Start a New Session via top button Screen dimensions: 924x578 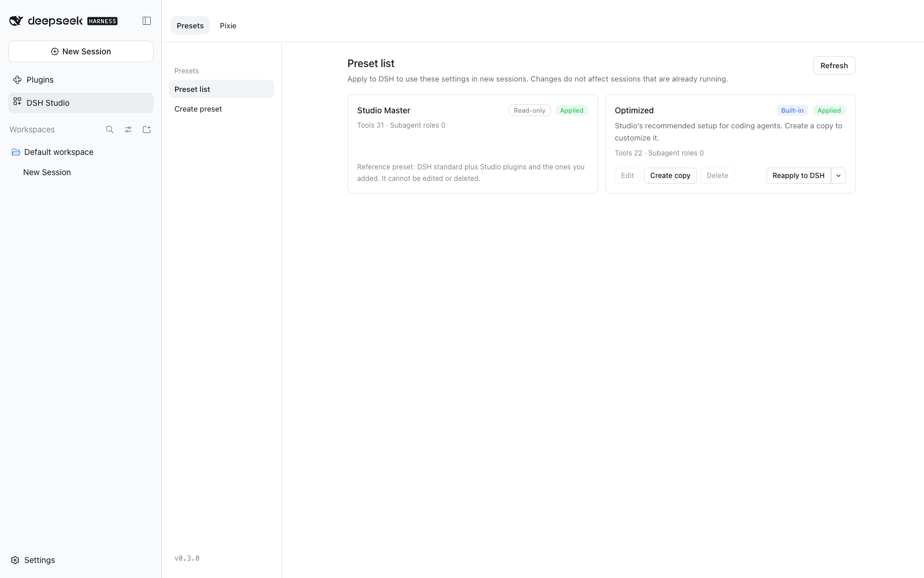click(81, 51)
